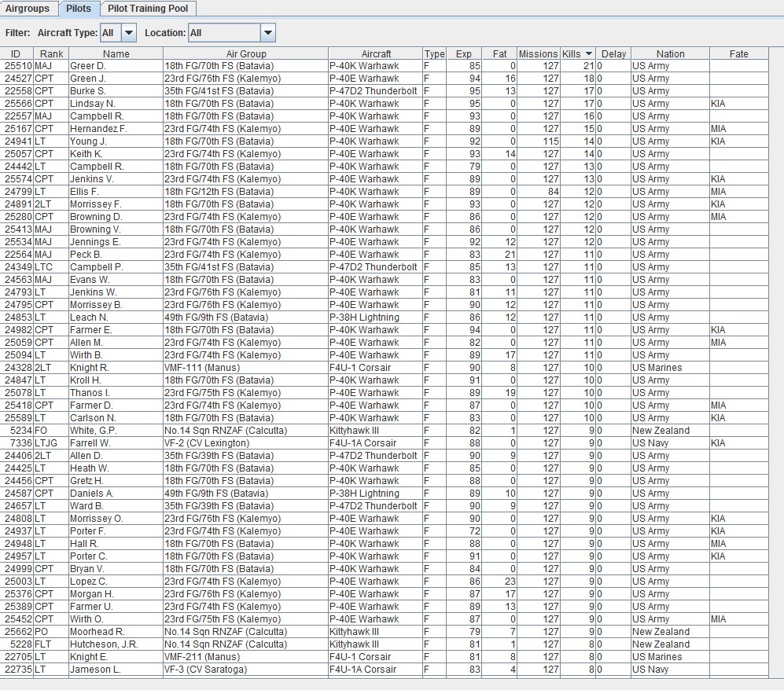Sort table by ID column header
The image size is (784, 690).
pyautogui.click(x=16, y=54)
